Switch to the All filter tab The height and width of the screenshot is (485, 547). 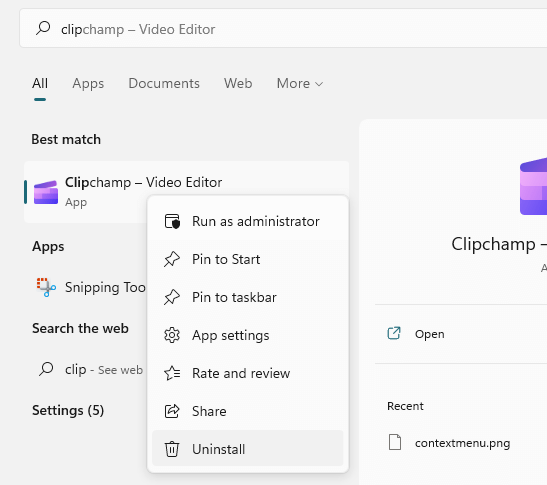tap(40, 83)
